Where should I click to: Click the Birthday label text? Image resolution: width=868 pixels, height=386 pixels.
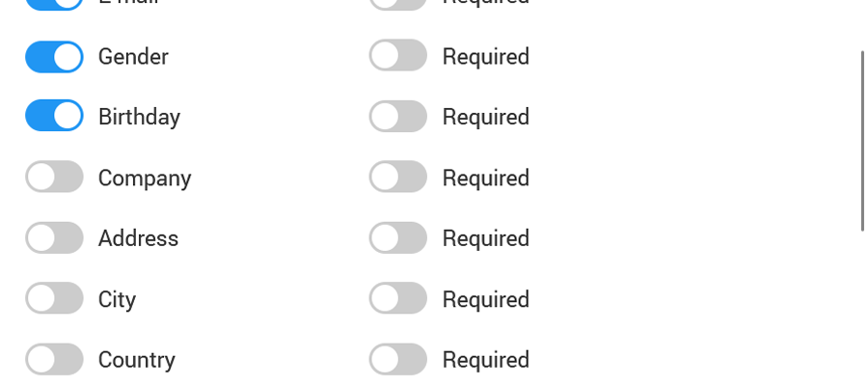point(140,117)
